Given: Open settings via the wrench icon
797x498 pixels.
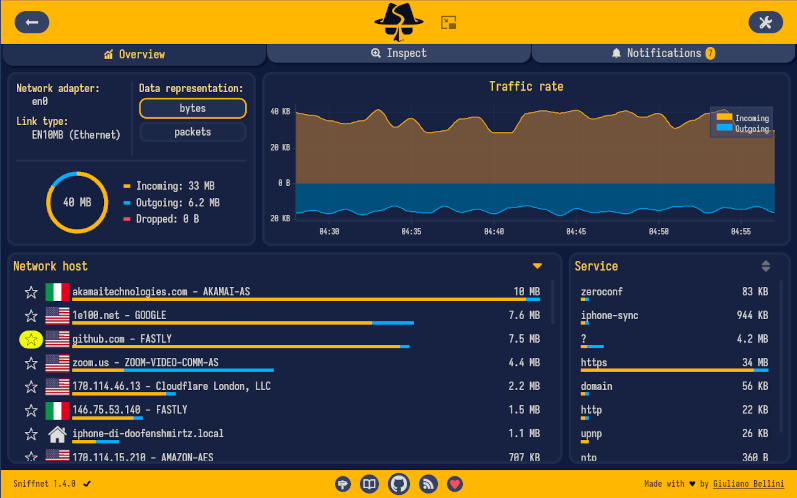Looking at the screenshot, I should pyautogui.click(x=765, y=22).
